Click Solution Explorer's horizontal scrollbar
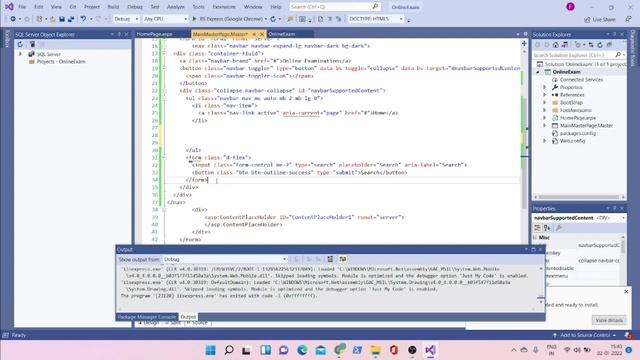 pos(579,197)
